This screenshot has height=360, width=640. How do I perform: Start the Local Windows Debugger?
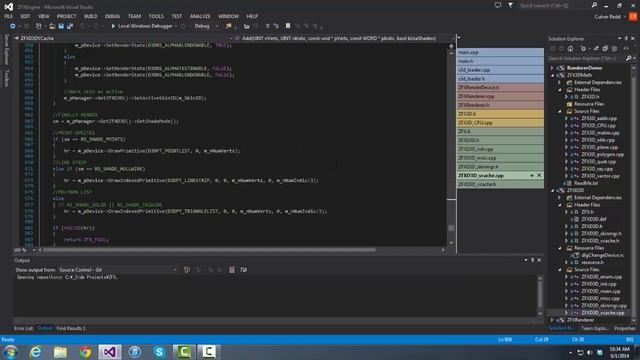[142, 26]
